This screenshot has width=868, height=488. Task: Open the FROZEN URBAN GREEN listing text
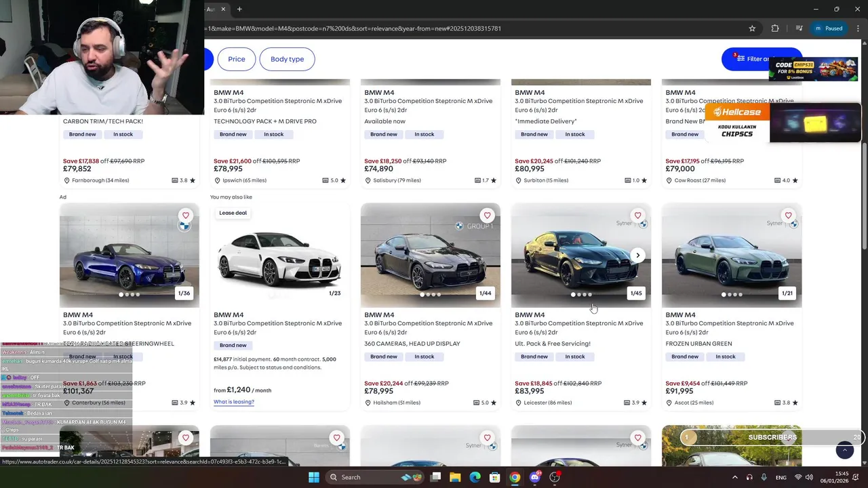pyautogui.click(x=698, y=344)
